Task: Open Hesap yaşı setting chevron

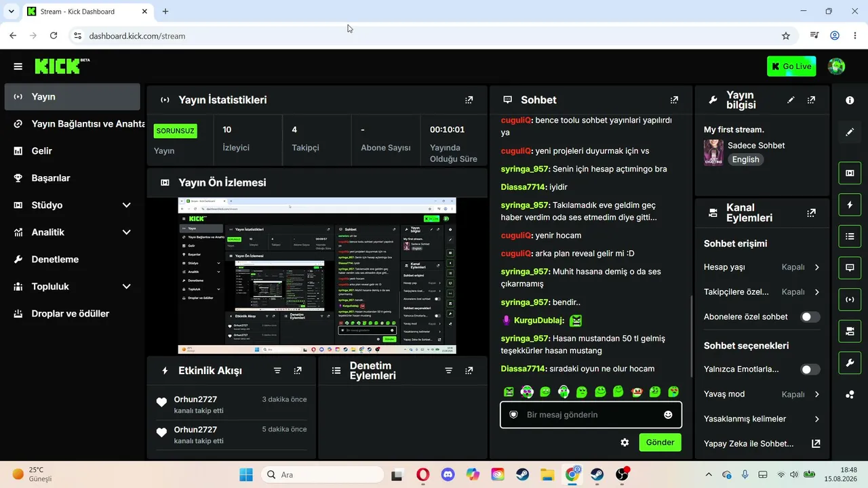Action: (816, 268)
